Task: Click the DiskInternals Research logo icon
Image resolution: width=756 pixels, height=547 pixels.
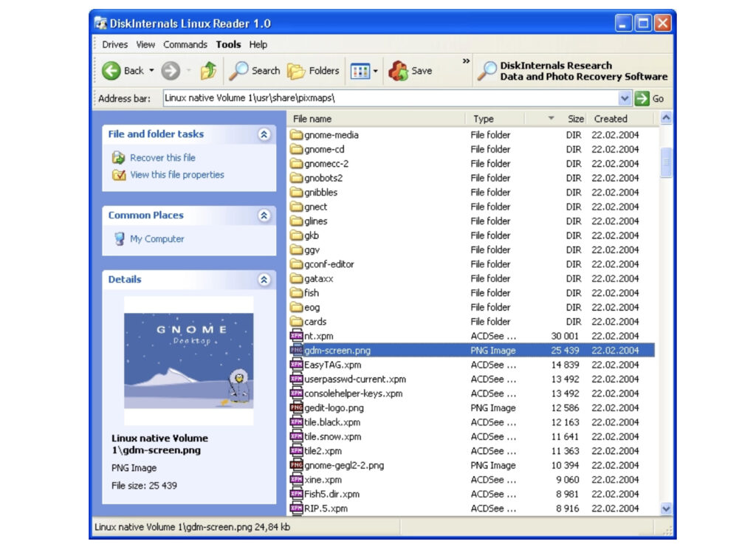Action: pos(487,70)
